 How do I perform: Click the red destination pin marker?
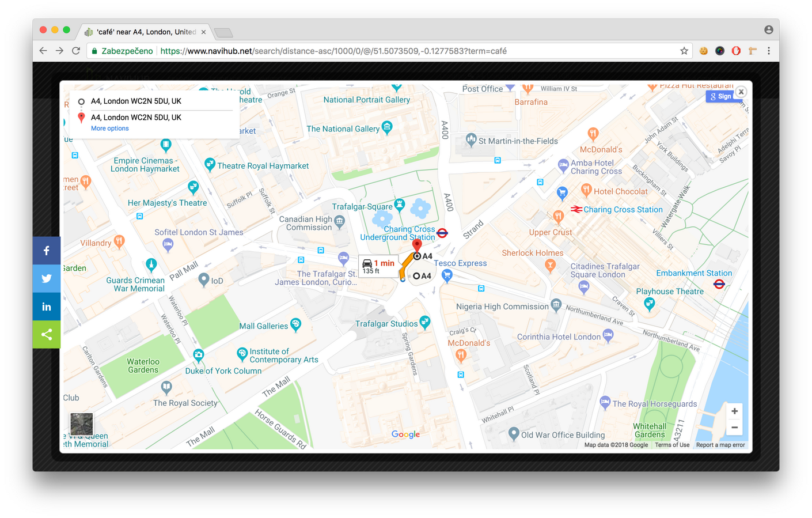tap(417, 245)
